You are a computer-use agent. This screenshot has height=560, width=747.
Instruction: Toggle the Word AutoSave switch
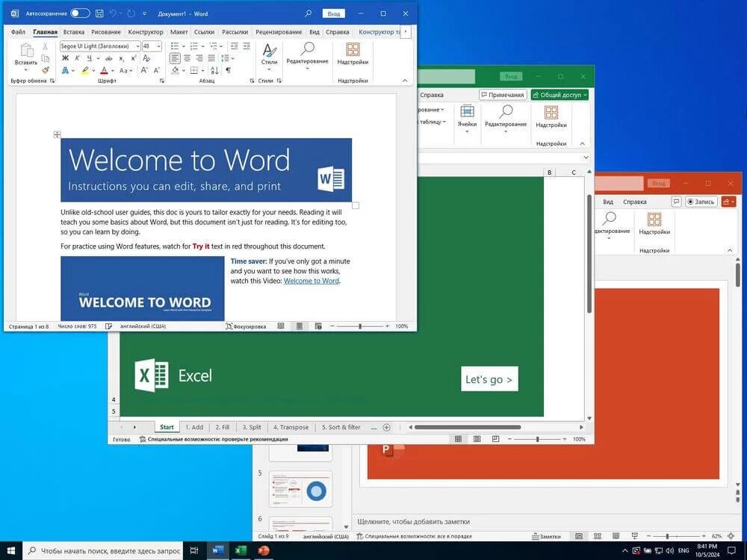point(80,13)
